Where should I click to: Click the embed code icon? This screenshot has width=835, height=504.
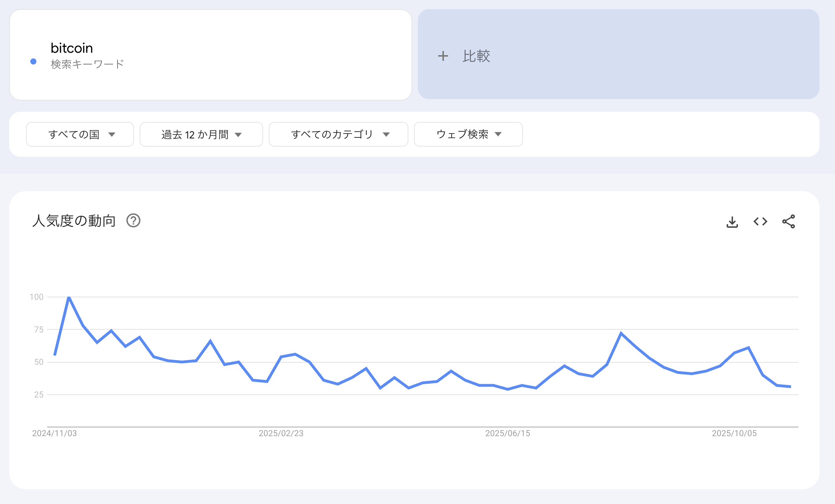pos(760,221)
